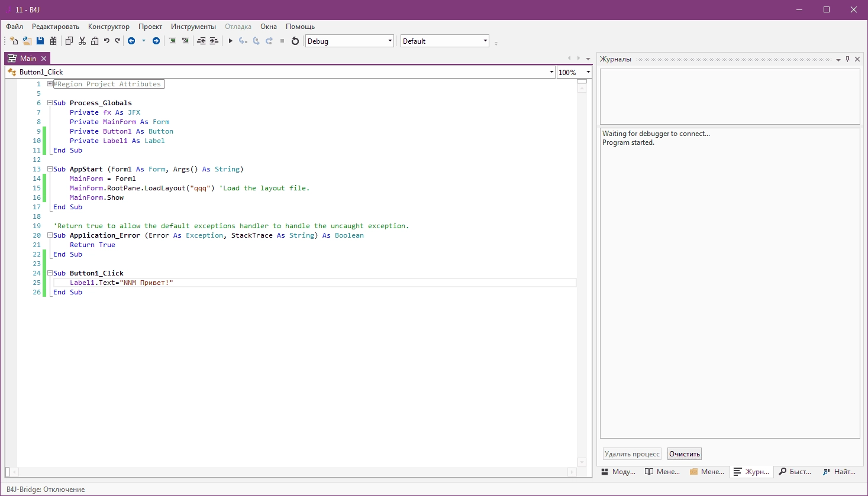This screenshot has width=868, height=496.
Task: Switch to the Мене... tab with folder icon
Action: pyautogui.click(x=706, y=472)
